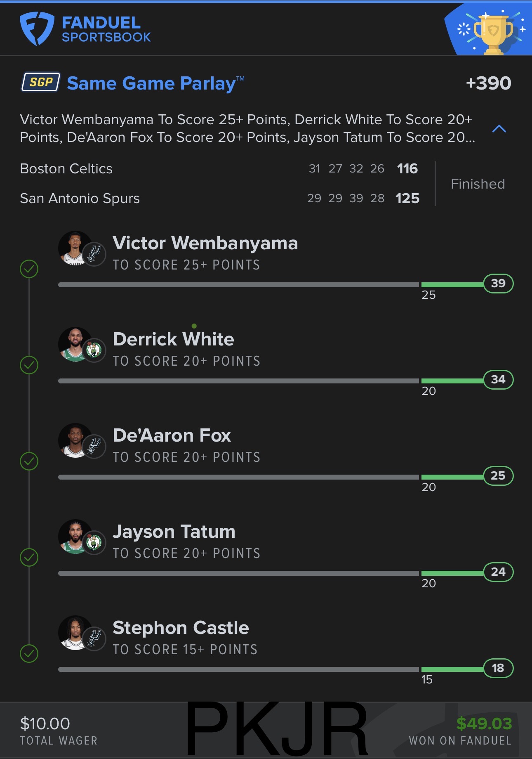532x759 pixels.
Task: Click the green checkmark for Wembanyama leg
Action: point(29,269)
